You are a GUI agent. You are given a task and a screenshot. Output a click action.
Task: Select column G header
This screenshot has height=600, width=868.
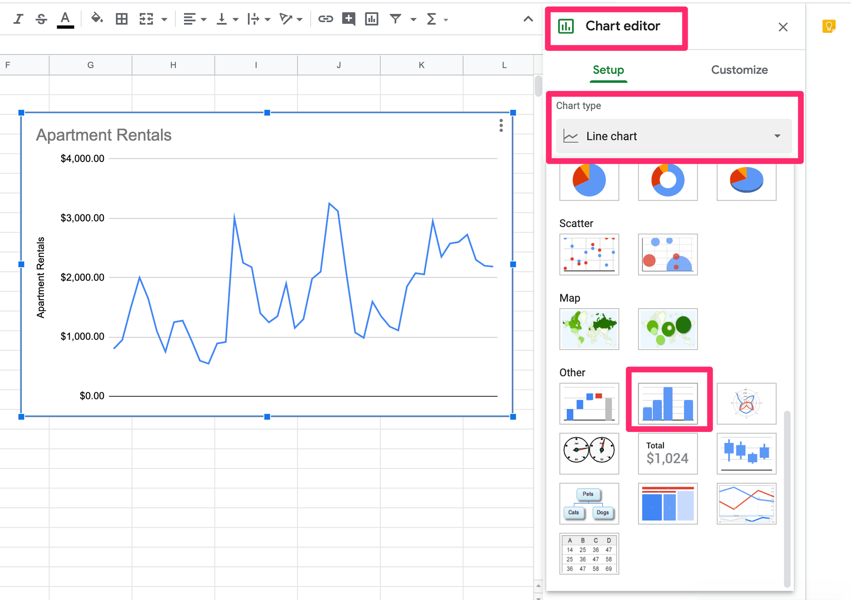90,65
